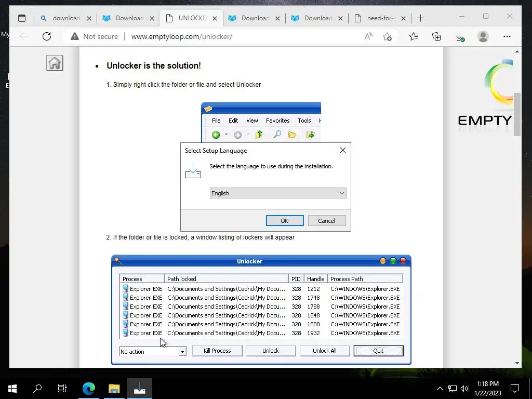Image resolution: width=532 pixels, height=399 pixels.
Task: Open the Downloads flyout
Action: click(x=460, y=36)
